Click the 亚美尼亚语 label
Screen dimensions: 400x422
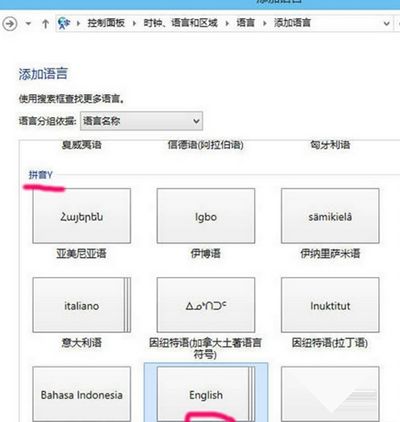(x=81, y=254)
